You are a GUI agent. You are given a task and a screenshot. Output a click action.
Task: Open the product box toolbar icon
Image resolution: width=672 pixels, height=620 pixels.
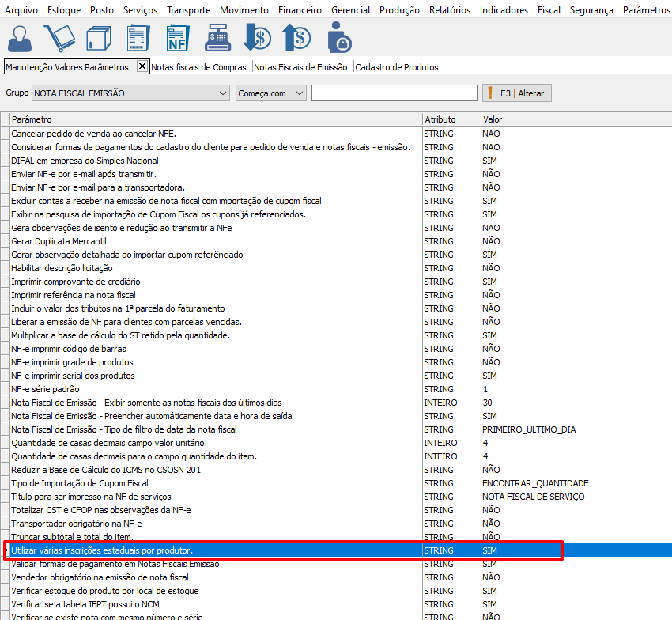coord(98,37)
